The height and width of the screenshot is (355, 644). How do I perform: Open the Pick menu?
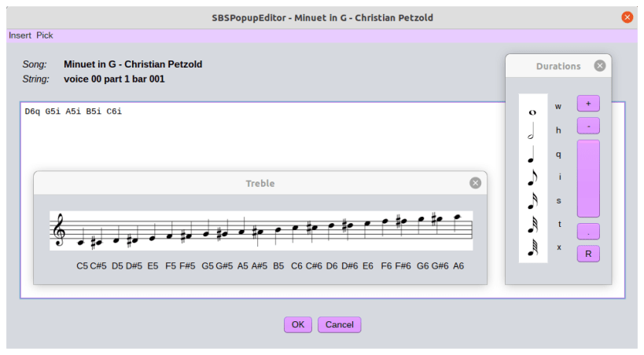point(44,35)
